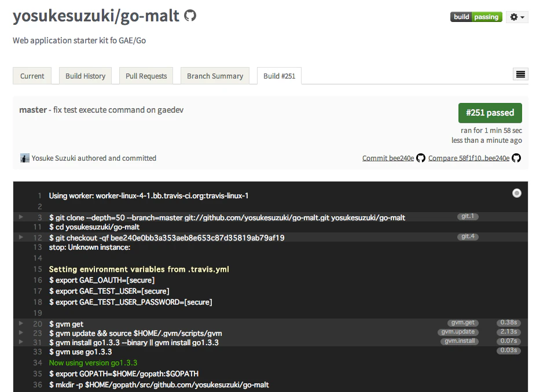536x392 pixels.
Task: Click log line number 33
Action: [38, 352]
